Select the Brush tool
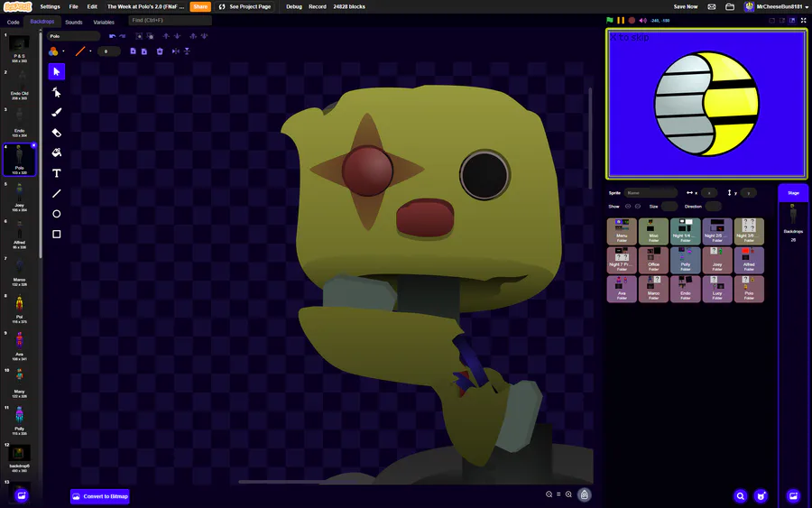Image resolution: width=812 pixels, height=508 pixels. click(57, 113)
